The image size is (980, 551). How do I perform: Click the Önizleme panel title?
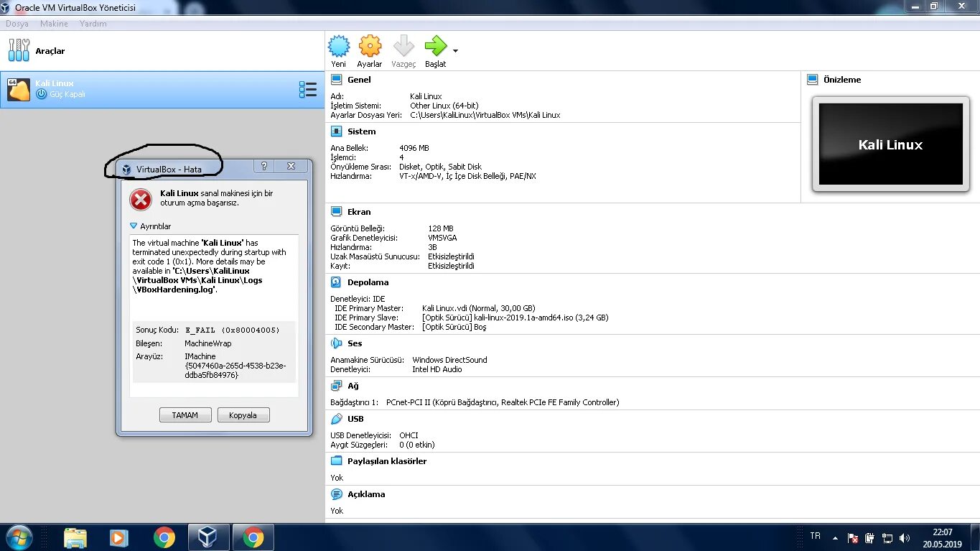pos(842,80)
